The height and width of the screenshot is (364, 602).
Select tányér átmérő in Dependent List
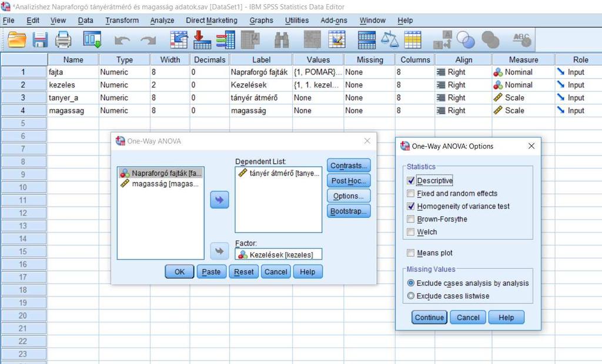point(278,173)
